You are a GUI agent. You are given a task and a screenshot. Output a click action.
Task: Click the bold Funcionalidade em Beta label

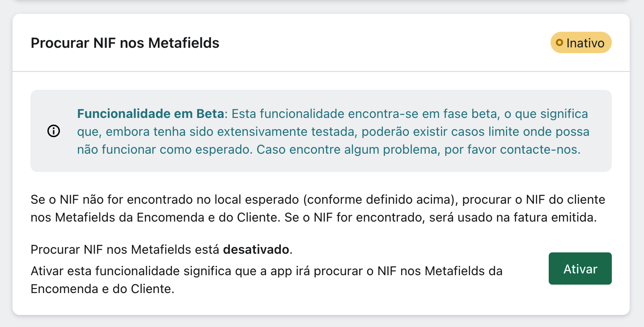pyautogui.click(x=150, y=113)
